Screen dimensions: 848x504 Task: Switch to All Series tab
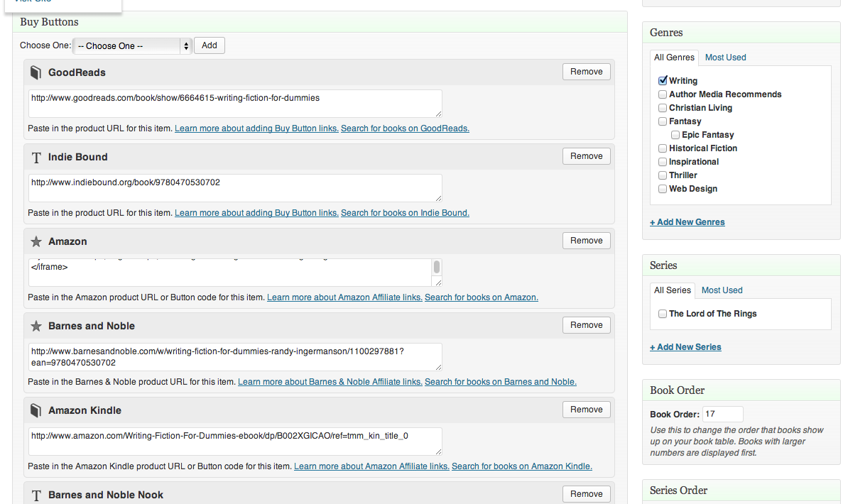coord(673,290)
